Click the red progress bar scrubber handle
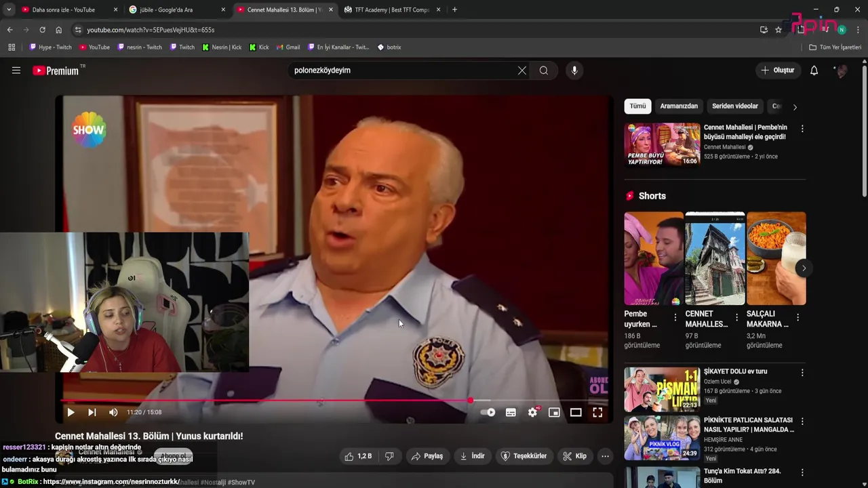Screen dimensions: 868x488 pos(471,401)
